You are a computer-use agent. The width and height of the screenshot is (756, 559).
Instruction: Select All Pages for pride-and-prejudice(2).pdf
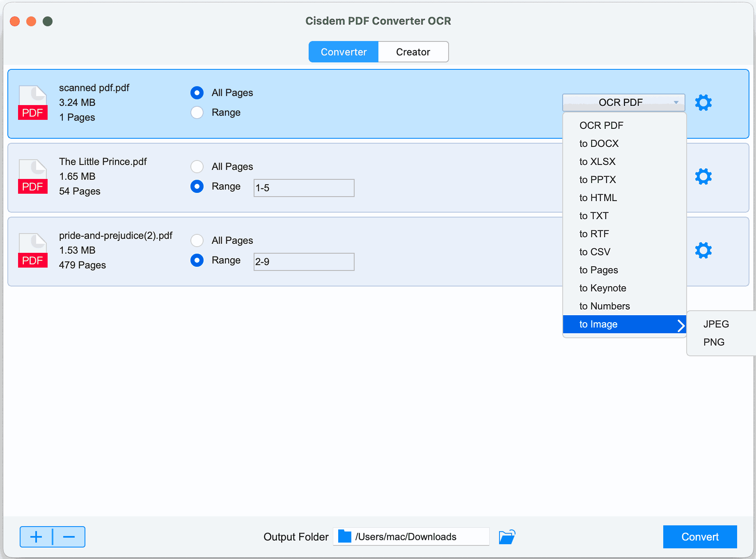(197, 241)
